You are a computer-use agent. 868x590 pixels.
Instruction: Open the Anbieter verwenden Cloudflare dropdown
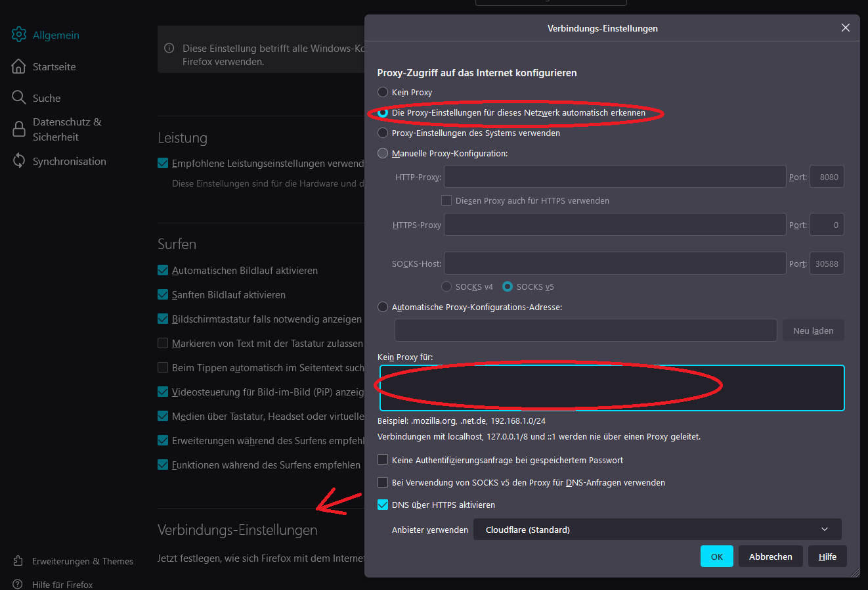pos(657,530)
